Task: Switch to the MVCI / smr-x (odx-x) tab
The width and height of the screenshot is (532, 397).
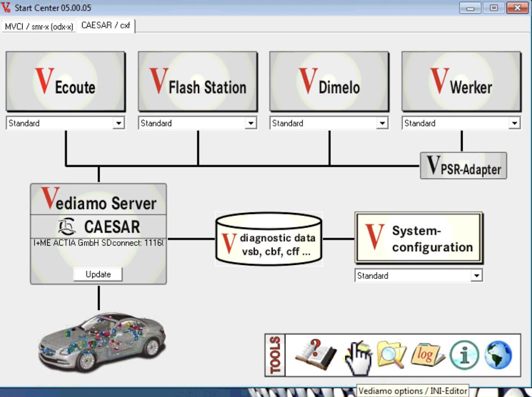Action: (39, 26)
